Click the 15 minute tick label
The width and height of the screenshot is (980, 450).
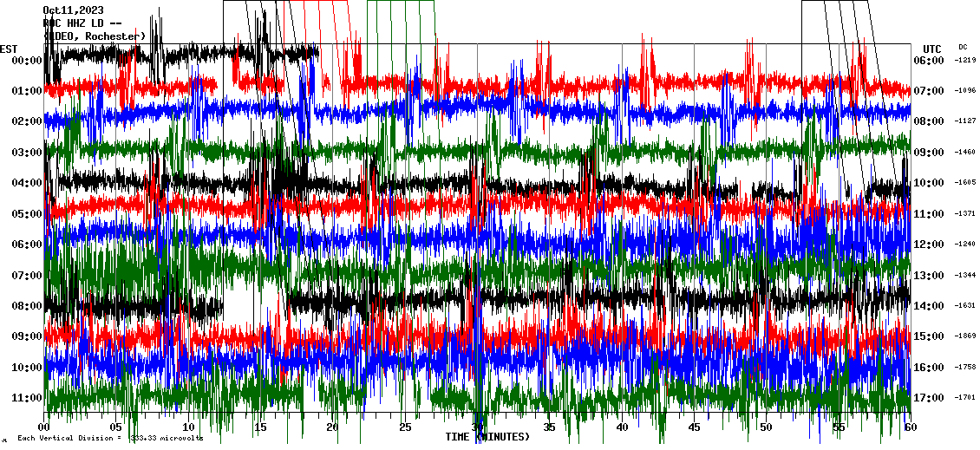[x=261, y=427]
